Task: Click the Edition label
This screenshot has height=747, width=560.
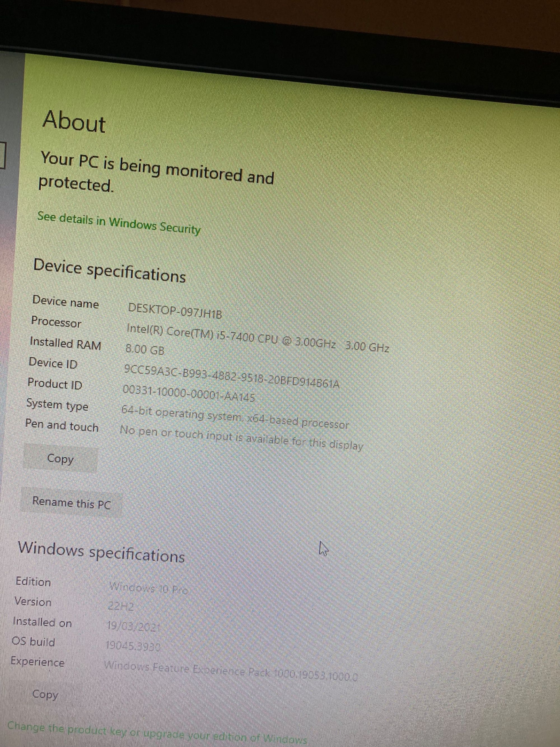Action: pyautogui.click(x=33, y=582)
